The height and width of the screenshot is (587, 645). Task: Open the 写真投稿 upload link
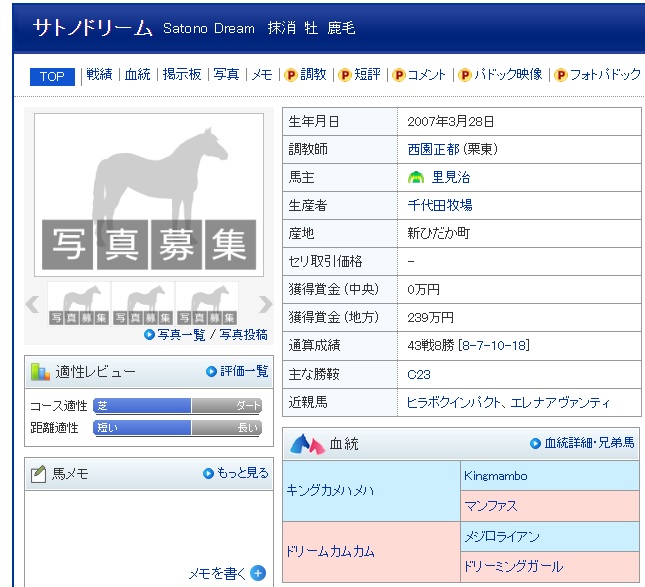pos(243,335)
